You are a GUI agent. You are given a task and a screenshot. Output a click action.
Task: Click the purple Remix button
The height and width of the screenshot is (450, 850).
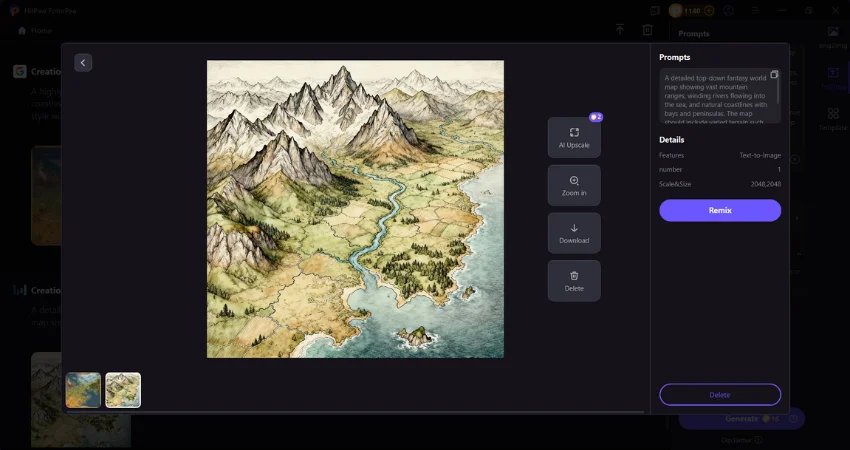(720, 210)
